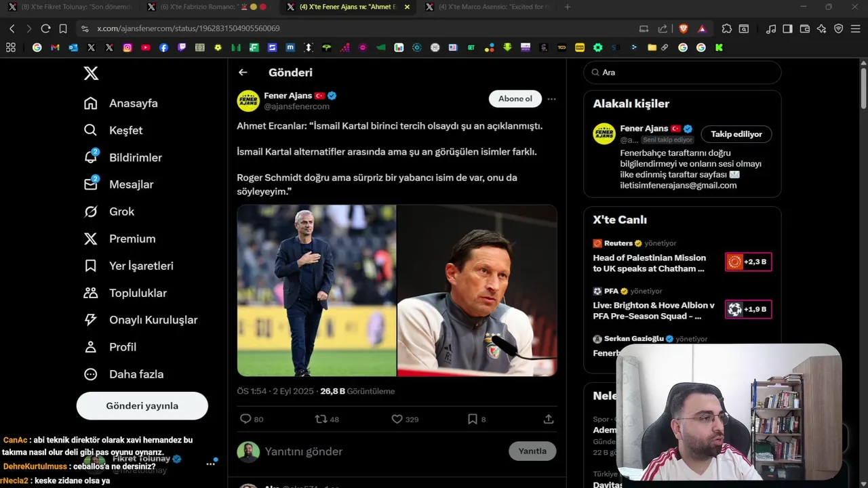Viewport: 868px width, 488px height.
Task: Open the browser hamburger menu
Action: [x=856, y=28]
